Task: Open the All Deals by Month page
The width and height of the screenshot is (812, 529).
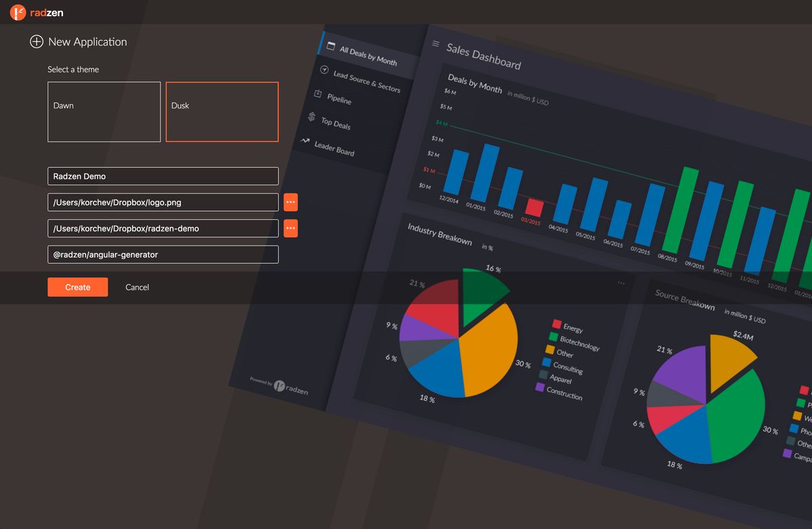Action: click(x=367, y=55)
